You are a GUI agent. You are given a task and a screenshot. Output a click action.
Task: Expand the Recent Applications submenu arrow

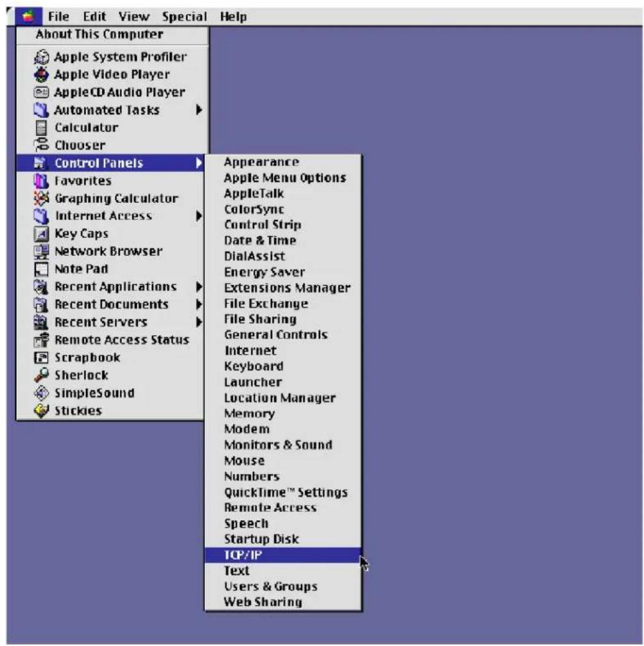[x=199, y=287]
